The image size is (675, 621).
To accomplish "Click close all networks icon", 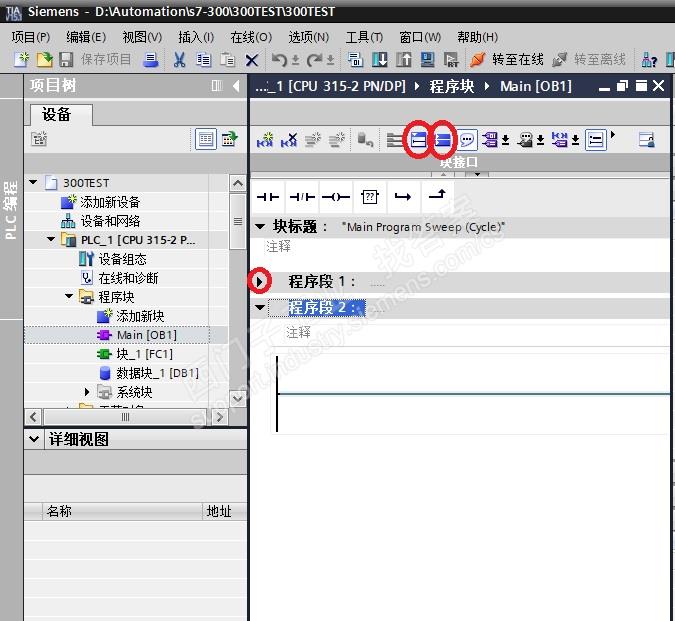I will (443, 140).
